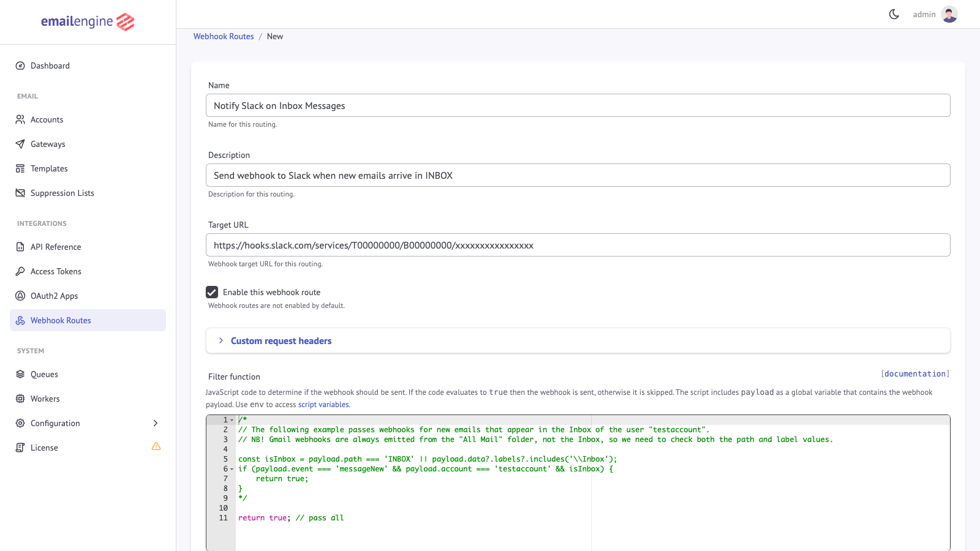This screenshot has width=980, height=551.
Task: Open OAuth2 Apps menu item
Action: (88, 296)
